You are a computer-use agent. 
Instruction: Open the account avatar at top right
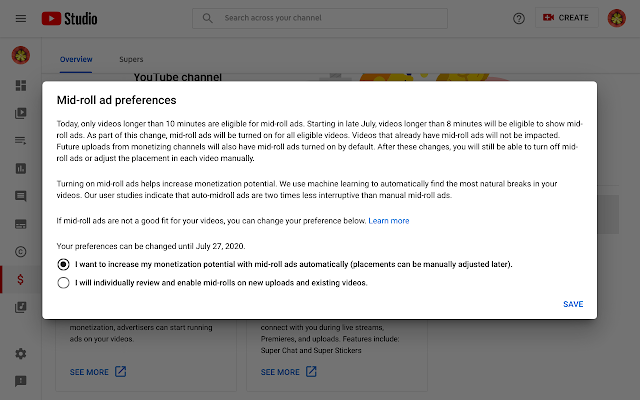(x=617, y=18)
